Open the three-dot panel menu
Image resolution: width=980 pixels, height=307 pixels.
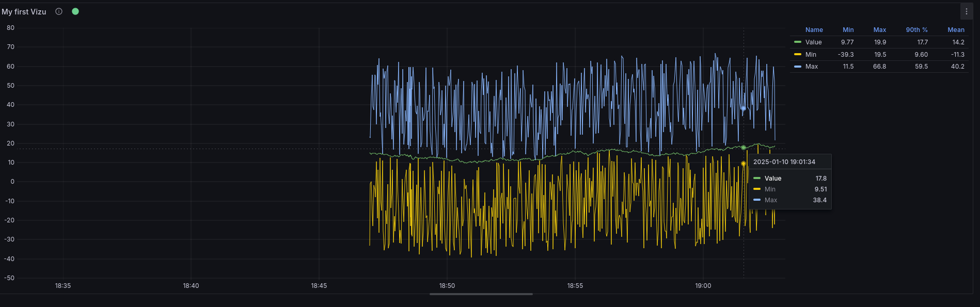point(967,11)
